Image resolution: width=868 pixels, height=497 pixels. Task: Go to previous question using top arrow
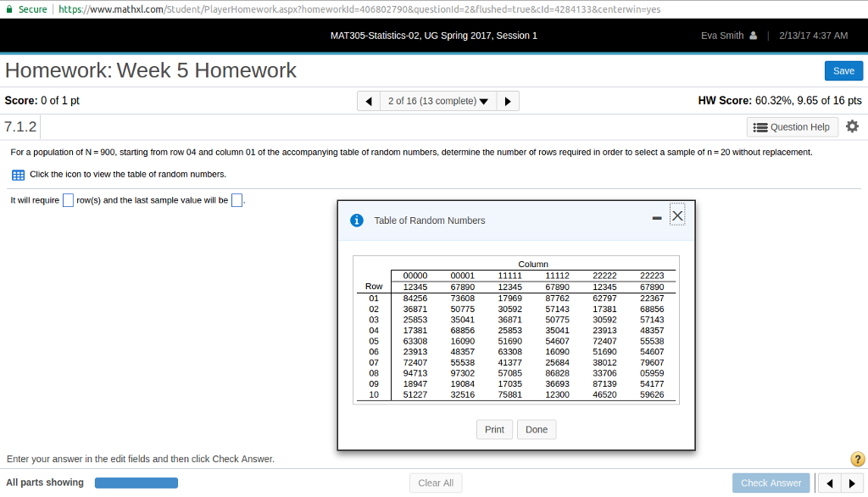369,101
